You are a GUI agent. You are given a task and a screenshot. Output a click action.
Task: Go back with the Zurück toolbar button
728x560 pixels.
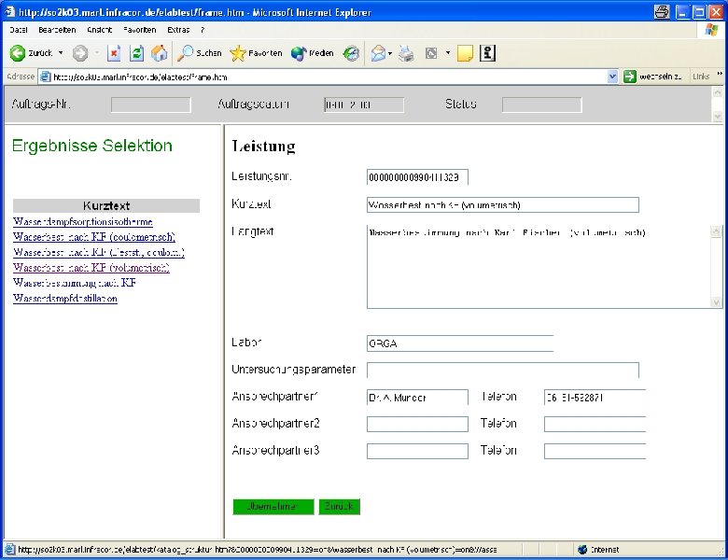32,53
